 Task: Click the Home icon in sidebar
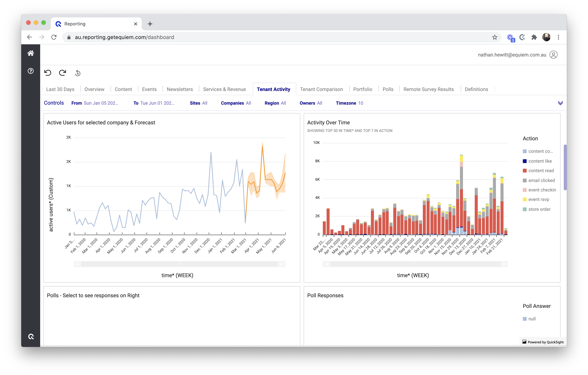tap(30, 53)
